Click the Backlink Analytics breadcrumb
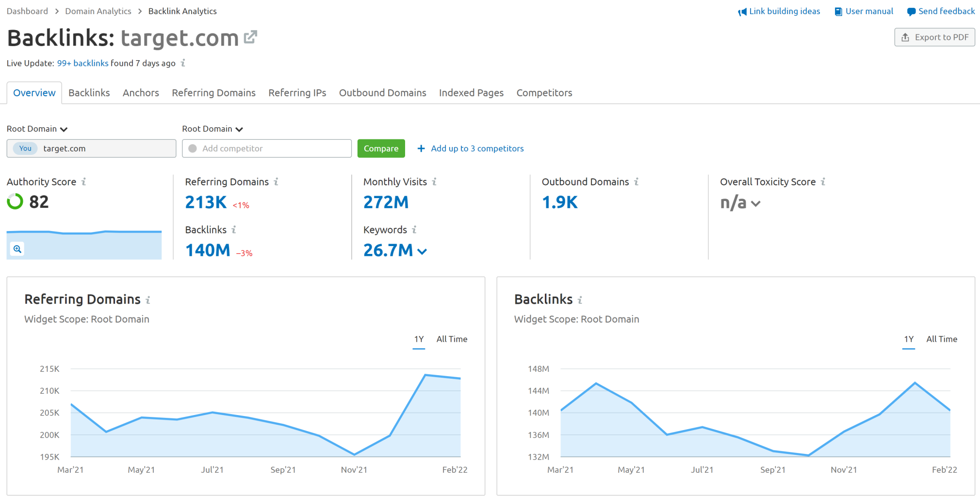The height and width of the screenshot is (500, 980). pyautogui.click(x=182, y=11)
